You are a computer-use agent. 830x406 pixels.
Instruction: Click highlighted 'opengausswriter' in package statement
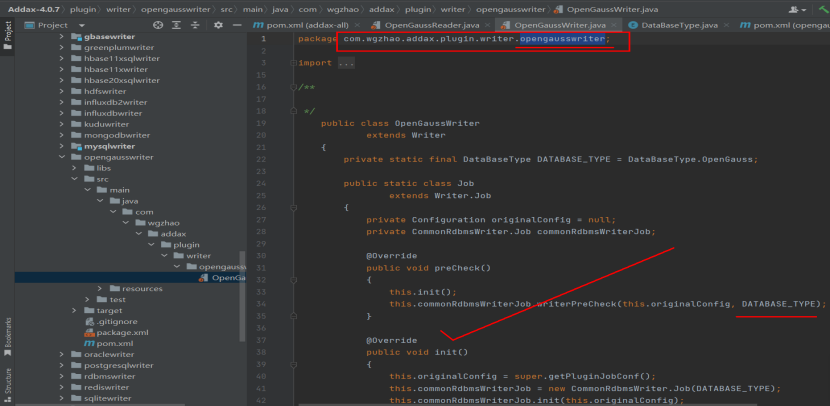[562, 39]
